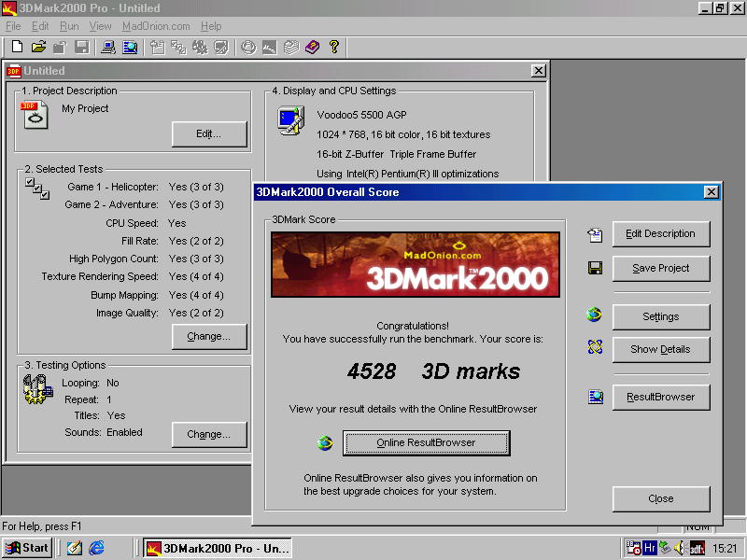Click the greyed project description toolbar icon
The width and height of the screenshot is (747, 560).
[x=158, y=47]
